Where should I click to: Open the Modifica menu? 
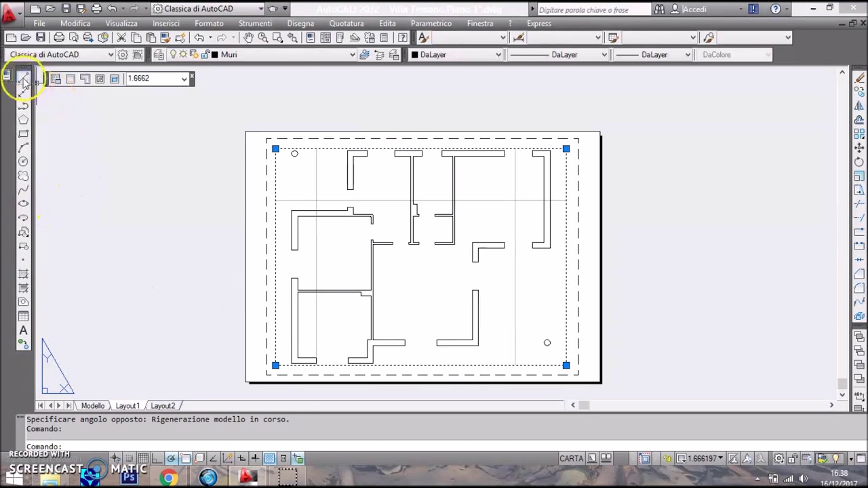[x=75, y=23]
